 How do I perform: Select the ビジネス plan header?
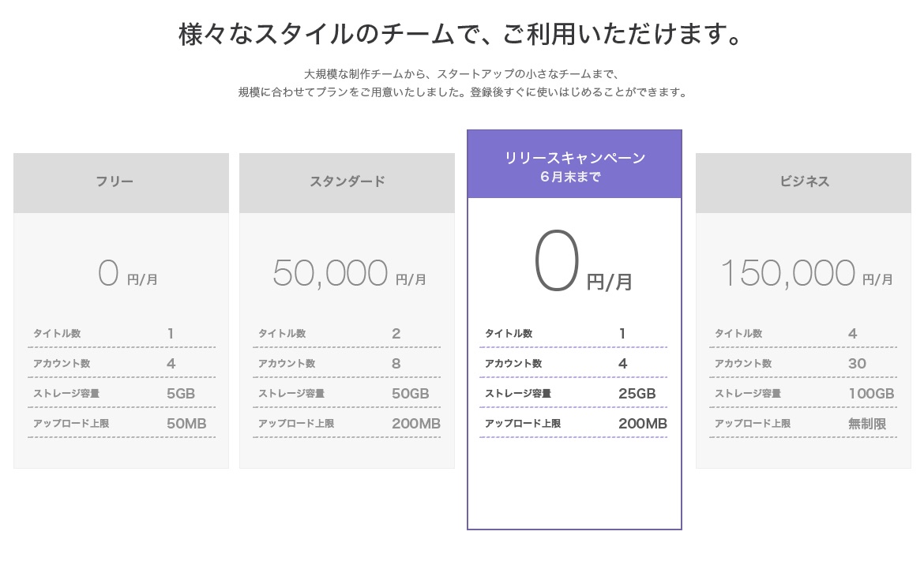pyautogui.click(x=804, y=182)
